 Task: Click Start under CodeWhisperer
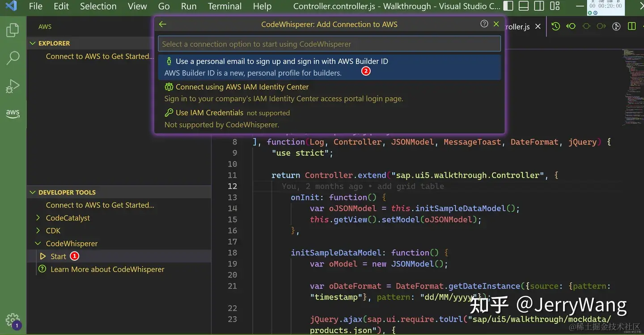click(x=58, y=256)
